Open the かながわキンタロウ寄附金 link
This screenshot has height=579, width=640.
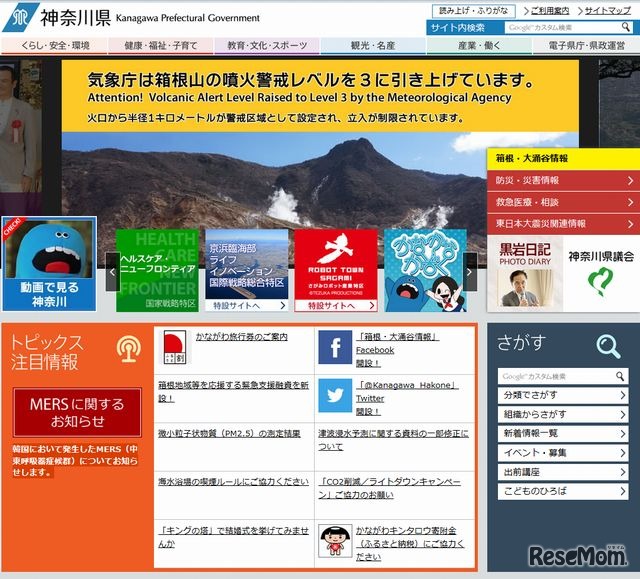point(410,544)
